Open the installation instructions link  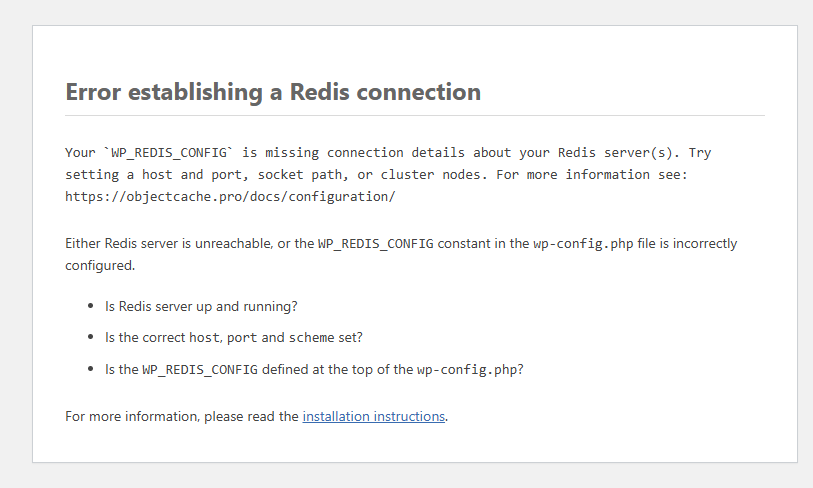(x=373, y=416)
